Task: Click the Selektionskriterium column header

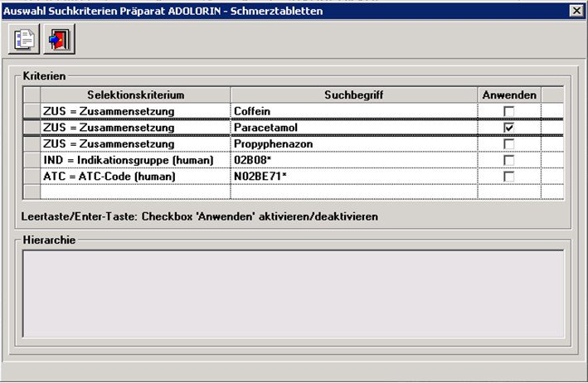Action: click(x=135, y=95)
